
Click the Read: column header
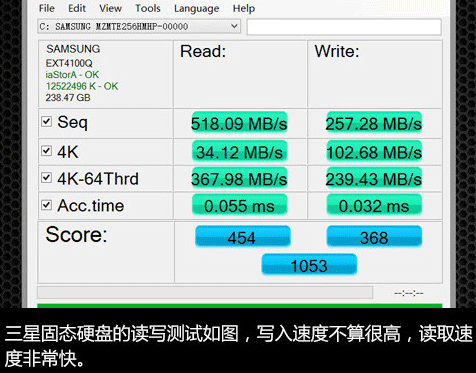[x=203, y=52]
